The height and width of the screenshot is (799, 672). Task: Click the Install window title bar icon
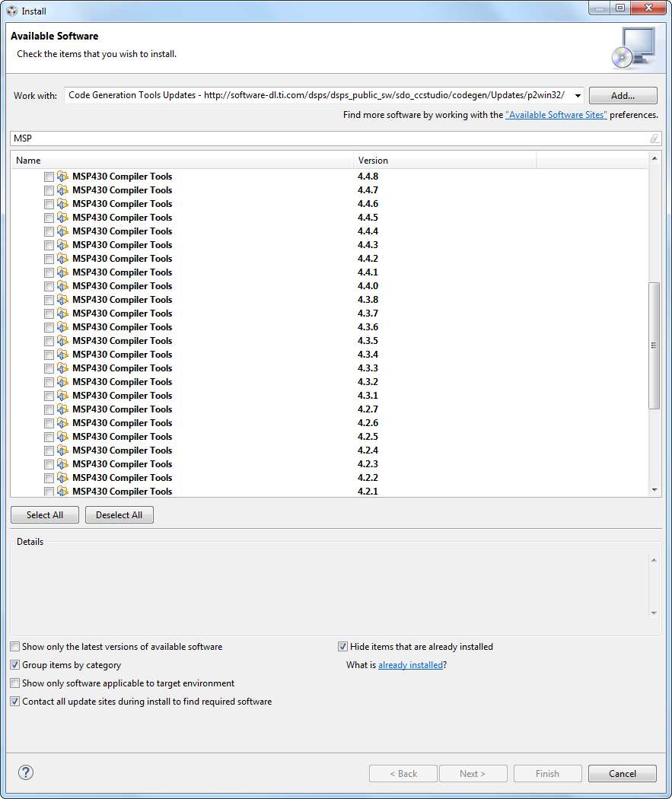pyautogui.click(x=11, y=11)
